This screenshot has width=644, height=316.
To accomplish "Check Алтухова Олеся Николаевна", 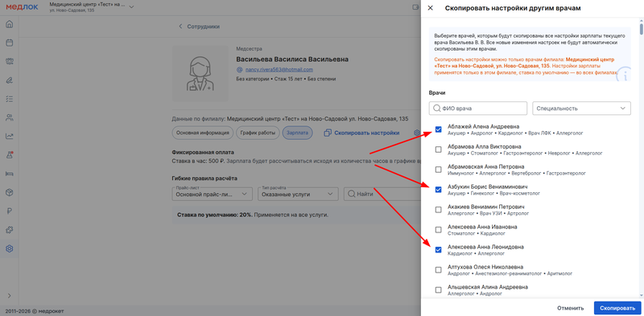I will point(438,269).
